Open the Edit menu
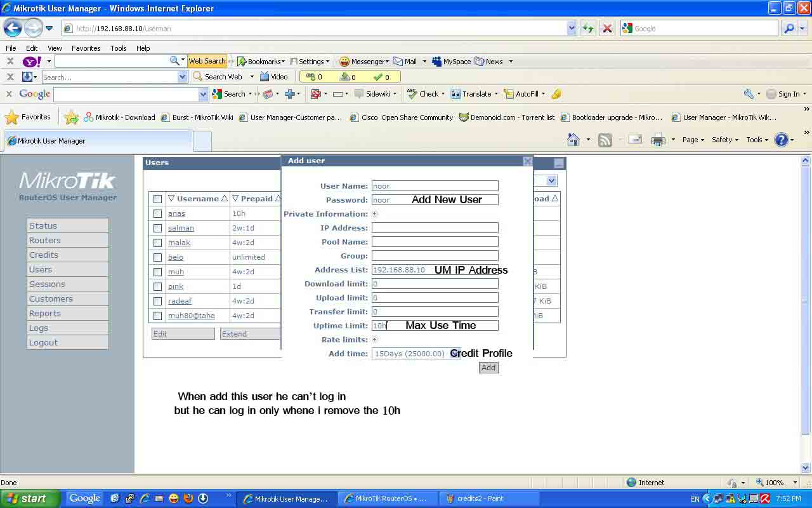The width and height of the screenshot is (812, 508). click(32, 48)
